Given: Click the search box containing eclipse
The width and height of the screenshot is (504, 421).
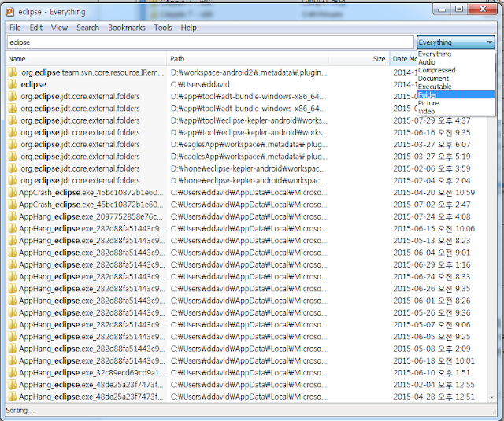Looking at the screenshot, I should (x=210, y=42).
